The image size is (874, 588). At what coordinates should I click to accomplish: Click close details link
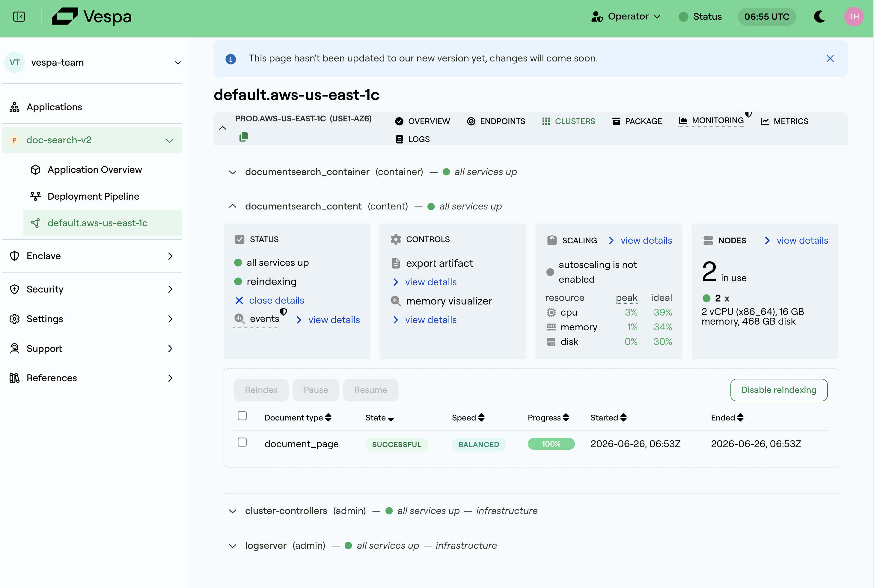[269, 300]
